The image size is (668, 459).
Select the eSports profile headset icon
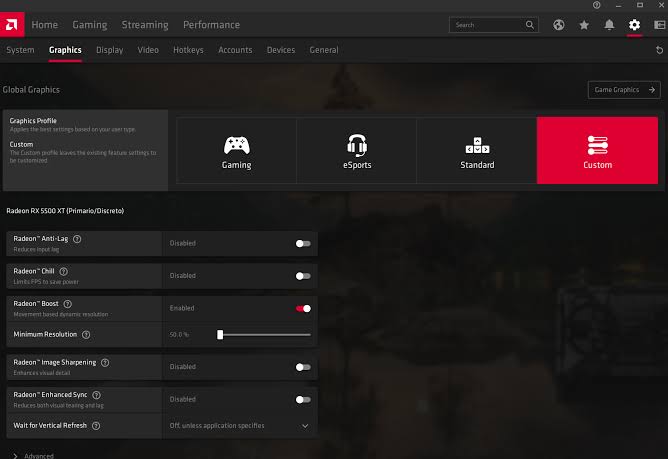[x=357, y=145]
